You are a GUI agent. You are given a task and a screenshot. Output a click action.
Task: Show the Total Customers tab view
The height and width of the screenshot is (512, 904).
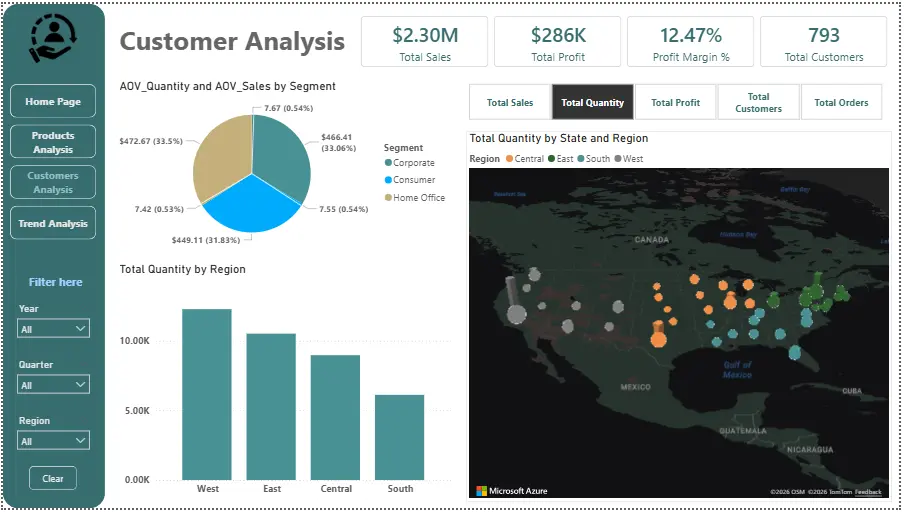[758, 102]
